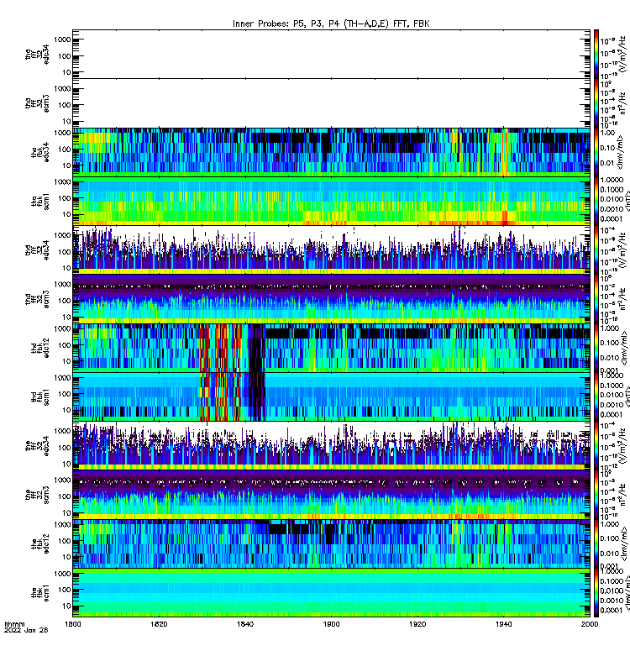Select the the fff 32 edc34 spectrogram panel
Viewport: 630px width, 672px height.
coord(331,446)
